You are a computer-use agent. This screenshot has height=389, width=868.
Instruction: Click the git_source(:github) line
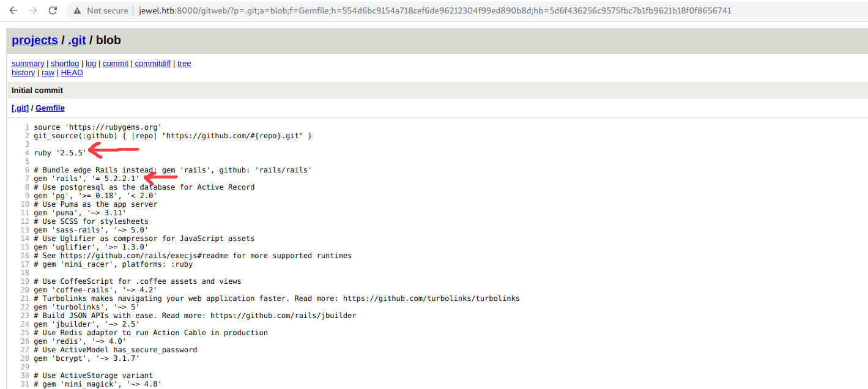pyautogui.click(x=173, y=136)
